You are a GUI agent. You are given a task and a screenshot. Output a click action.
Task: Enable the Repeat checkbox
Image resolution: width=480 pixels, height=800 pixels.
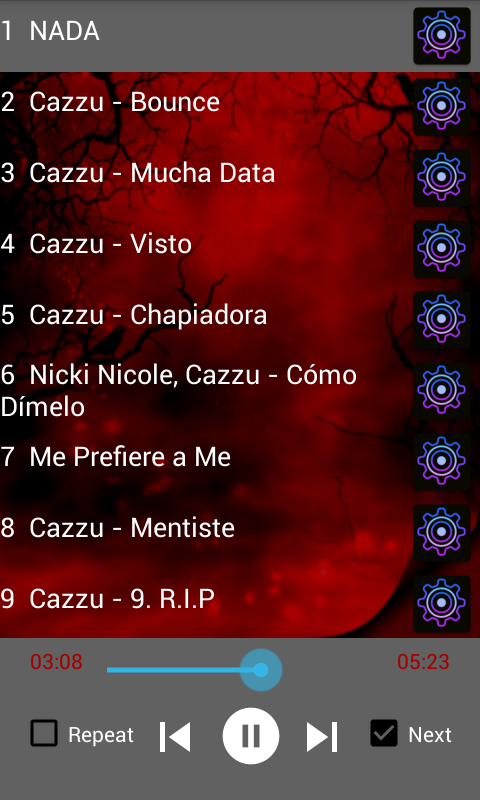tap(44, 733)
